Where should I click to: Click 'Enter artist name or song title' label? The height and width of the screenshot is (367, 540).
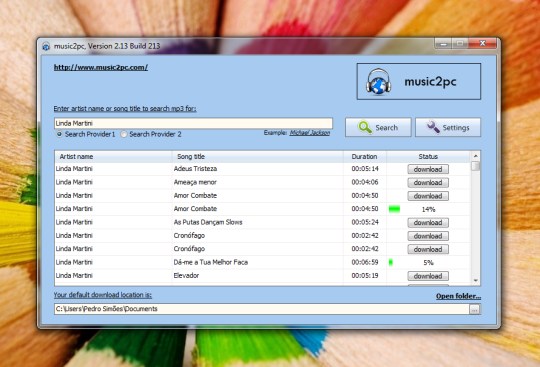pyautogui.click(x=125, y=109)
